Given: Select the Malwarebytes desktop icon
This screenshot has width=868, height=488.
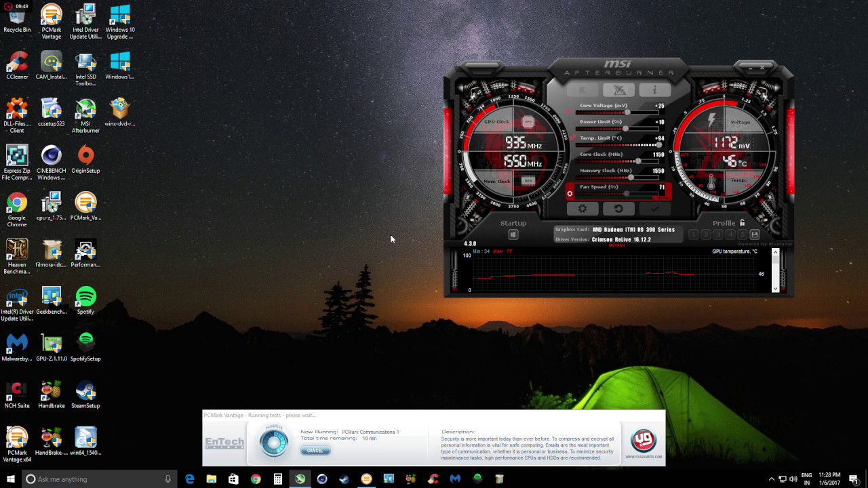Looking at the screenshot, I should [x=17, y=348].
